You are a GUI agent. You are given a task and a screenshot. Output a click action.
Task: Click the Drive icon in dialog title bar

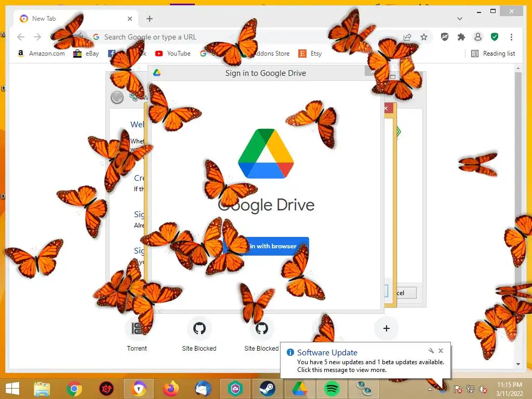[x=156, y=73]
